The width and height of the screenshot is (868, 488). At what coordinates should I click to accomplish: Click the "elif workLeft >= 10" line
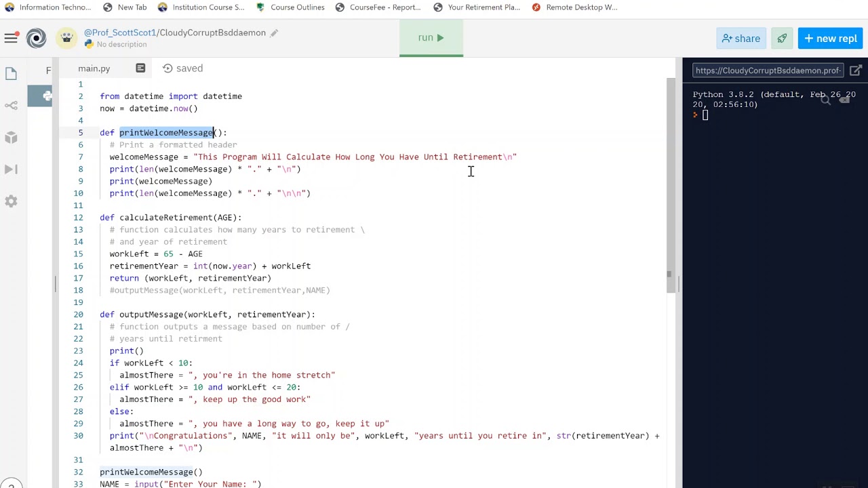point(205,387)
